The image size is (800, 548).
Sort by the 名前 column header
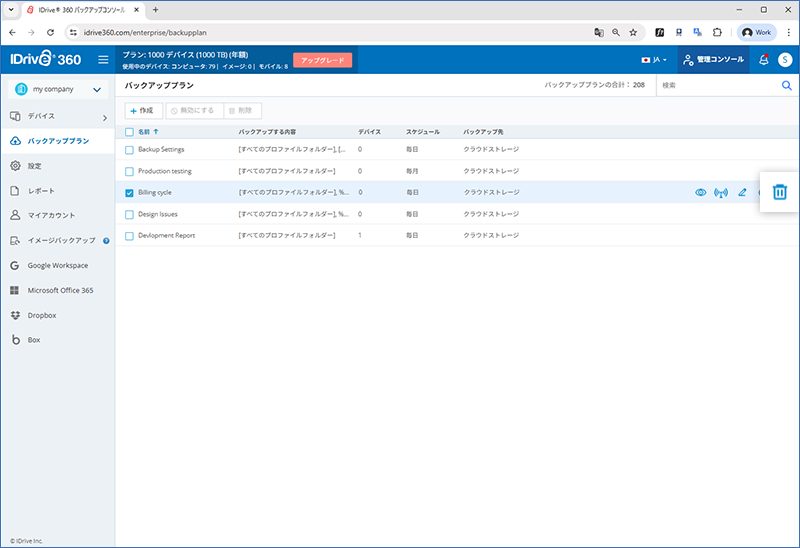[143, 131]
